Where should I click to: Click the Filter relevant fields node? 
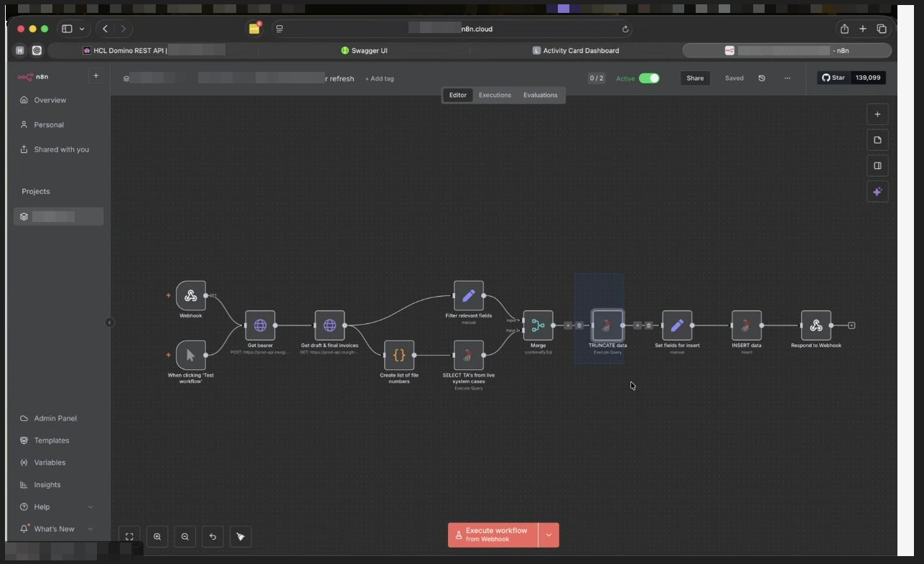(x=469, y=295)
